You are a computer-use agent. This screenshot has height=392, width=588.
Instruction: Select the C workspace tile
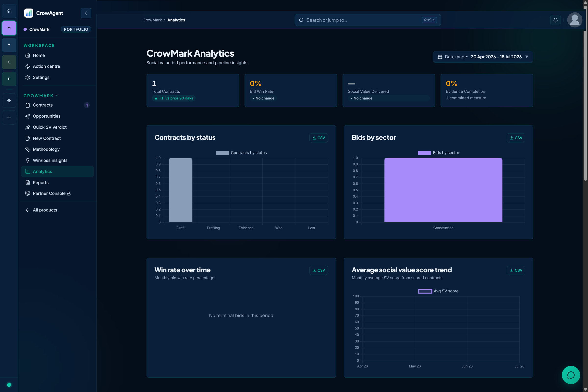pos(9,62)
